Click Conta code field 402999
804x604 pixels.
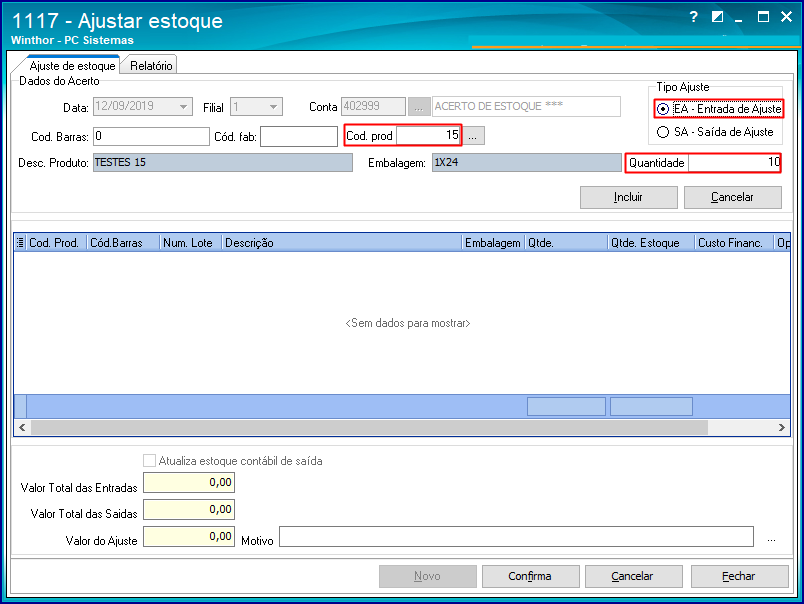coord(373,107)
